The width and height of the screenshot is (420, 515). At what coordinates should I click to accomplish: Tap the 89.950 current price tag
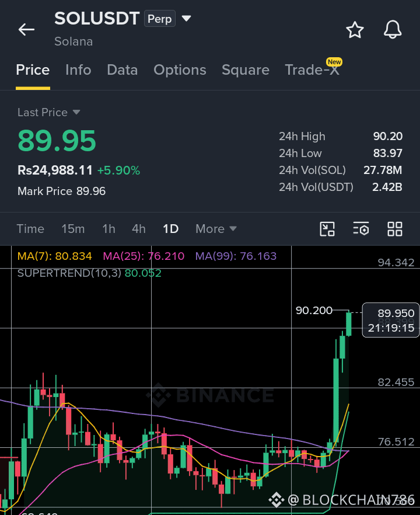[x=390, y=320]
